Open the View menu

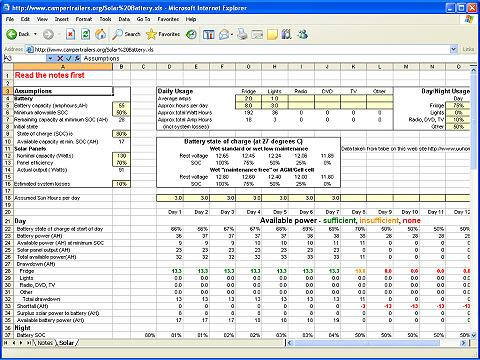(42, 19)
